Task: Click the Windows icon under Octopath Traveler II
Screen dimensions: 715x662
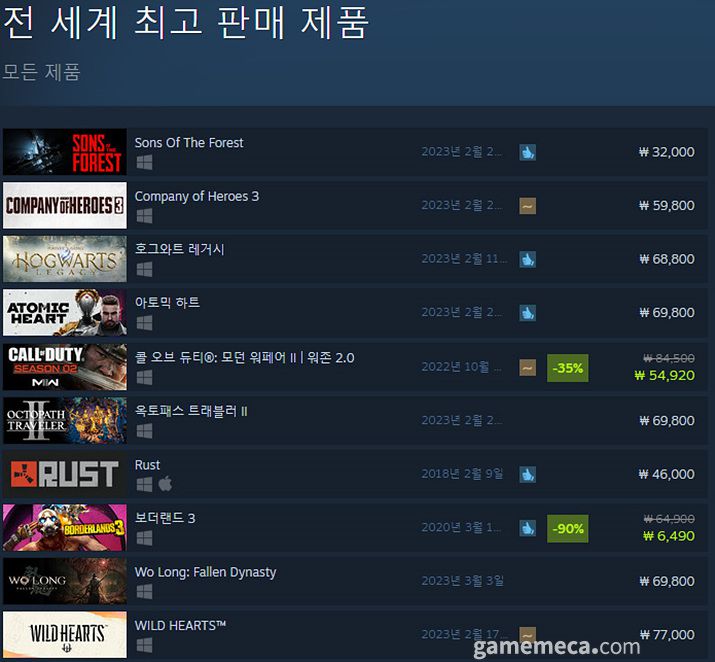Action: pos(145,430)
